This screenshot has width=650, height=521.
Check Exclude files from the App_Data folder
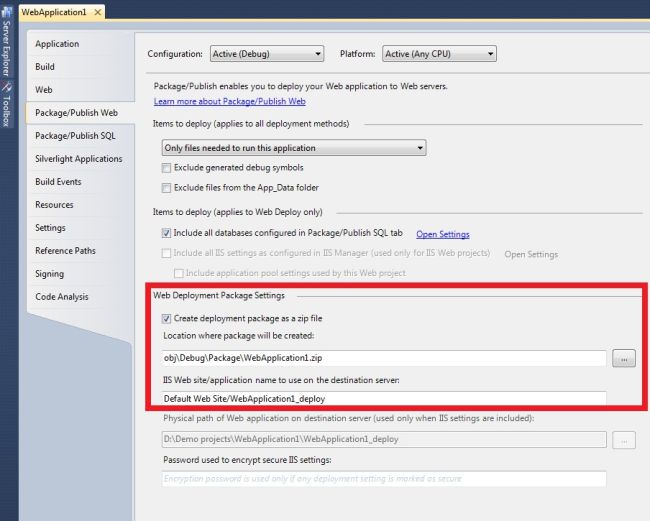166,188
